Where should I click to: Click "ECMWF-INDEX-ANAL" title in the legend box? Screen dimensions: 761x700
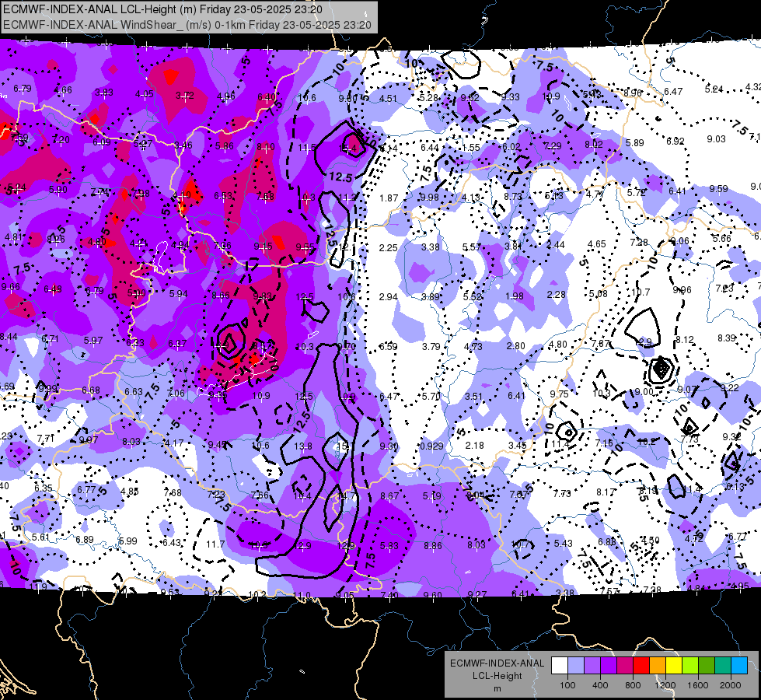(497, 663)
